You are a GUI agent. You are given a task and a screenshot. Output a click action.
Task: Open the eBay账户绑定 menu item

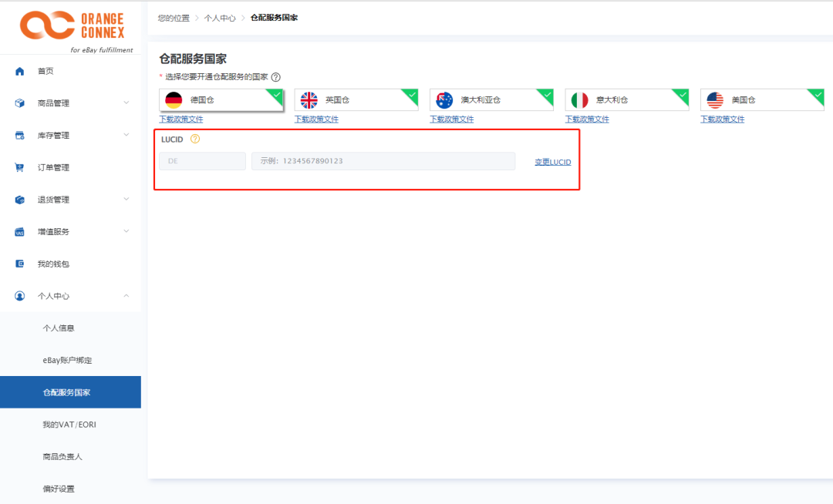pyautogui.click(x=67, y=360)
